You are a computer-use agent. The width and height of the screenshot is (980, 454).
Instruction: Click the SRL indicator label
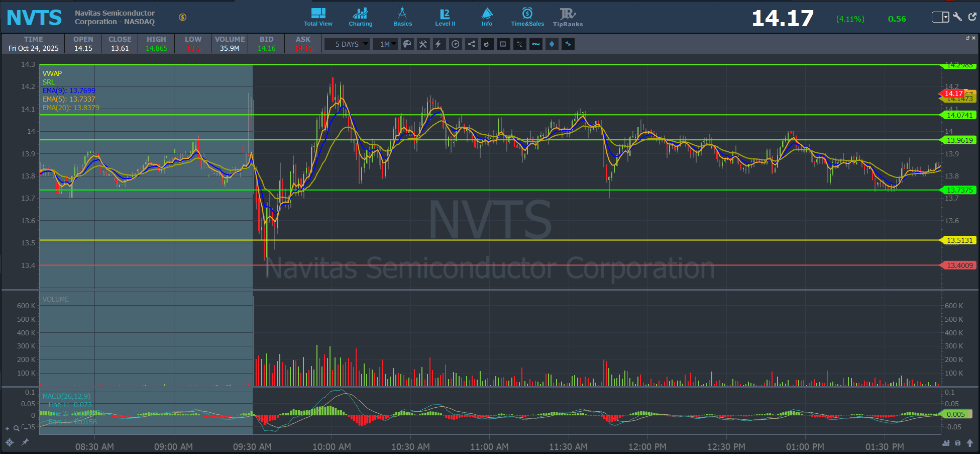(x=49, y=82)
